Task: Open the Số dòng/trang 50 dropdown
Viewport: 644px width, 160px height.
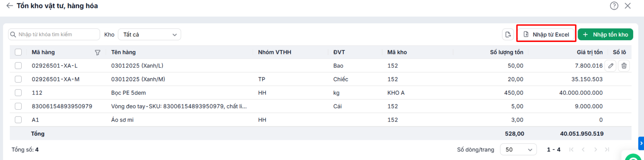Action: tap(518, 150)
